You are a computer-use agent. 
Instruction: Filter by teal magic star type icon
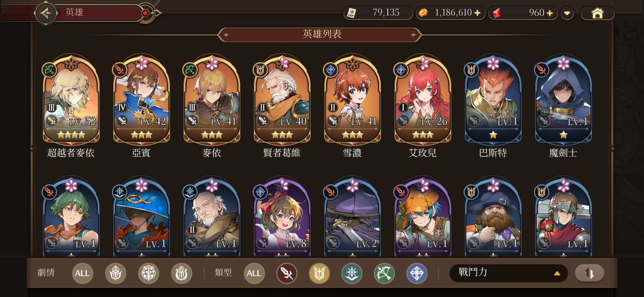(352, 273)
